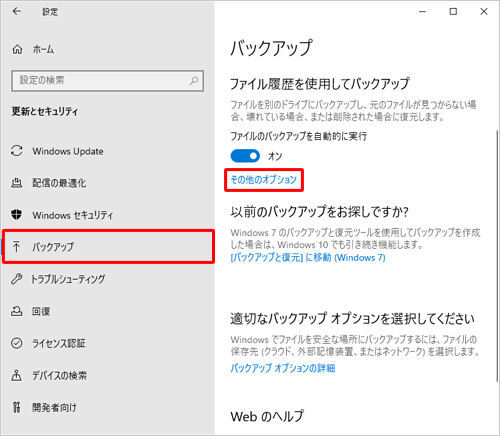Select 開発者向け in the sidebar
Image resolution: width=500 pixels, height=436 pixels.
pyautogui.click(x=107, y=407)
